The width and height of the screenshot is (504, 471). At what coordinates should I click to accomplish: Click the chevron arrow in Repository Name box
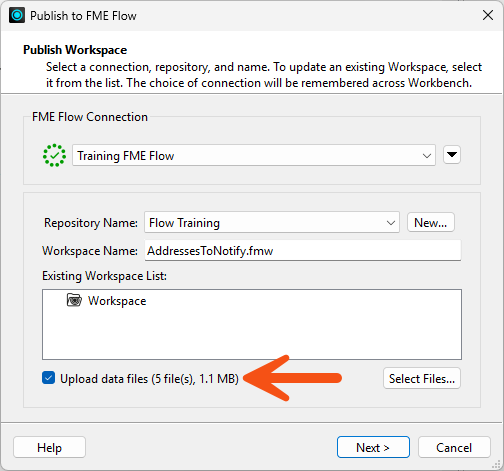(391, 223)
